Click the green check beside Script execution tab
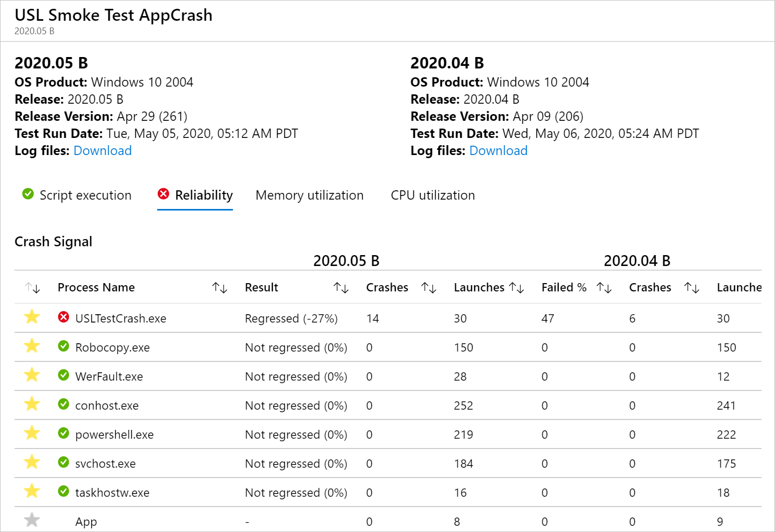 click(x=27, y=194)
